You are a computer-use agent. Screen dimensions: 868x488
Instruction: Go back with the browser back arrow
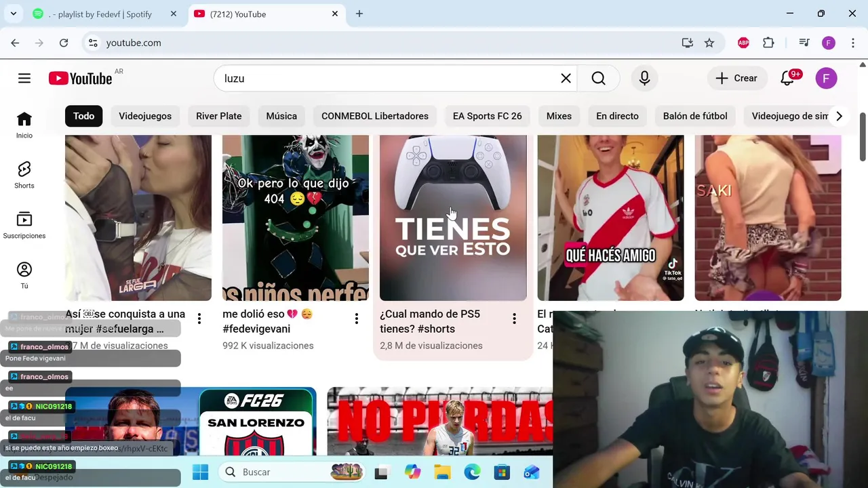(15, 43)
